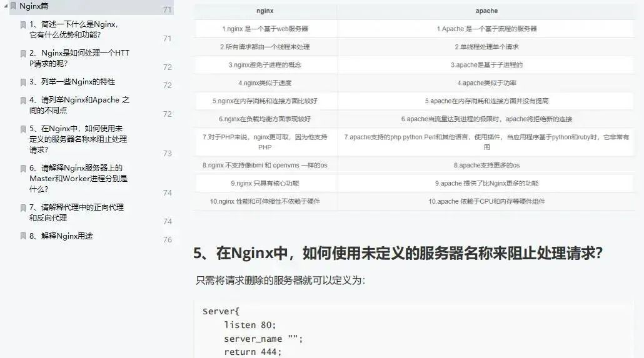Viewport: 644px width, 358px height.
Task: Open 3、列举一些Nginx的特性 outline entry
Action: 73,82
